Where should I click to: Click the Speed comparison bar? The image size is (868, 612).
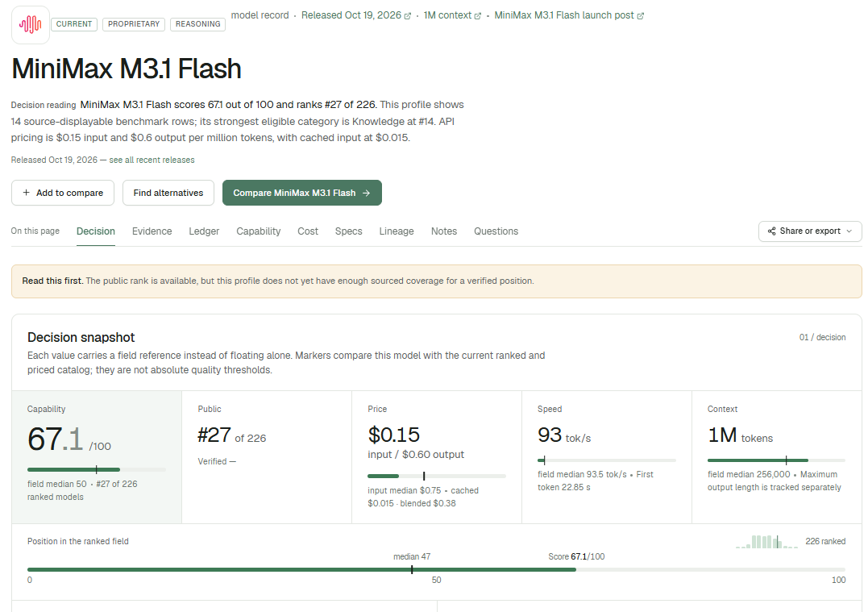click(x=607, y=460)
